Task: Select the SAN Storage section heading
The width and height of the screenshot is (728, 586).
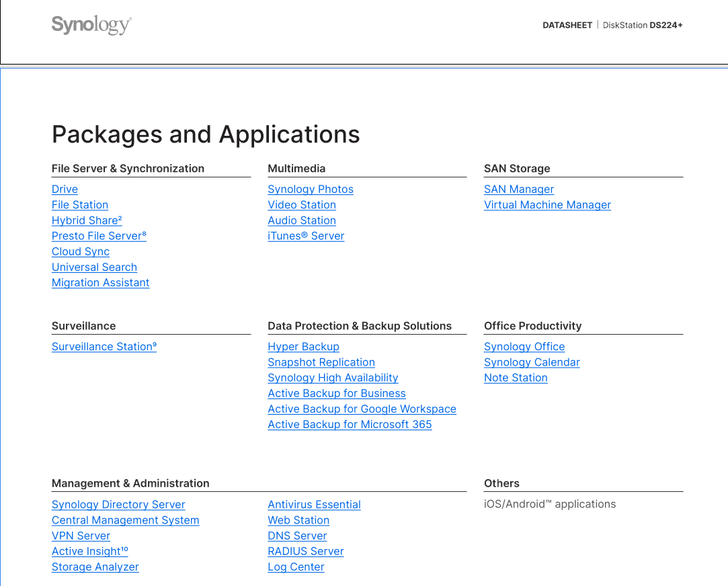Action: (517, 169)
